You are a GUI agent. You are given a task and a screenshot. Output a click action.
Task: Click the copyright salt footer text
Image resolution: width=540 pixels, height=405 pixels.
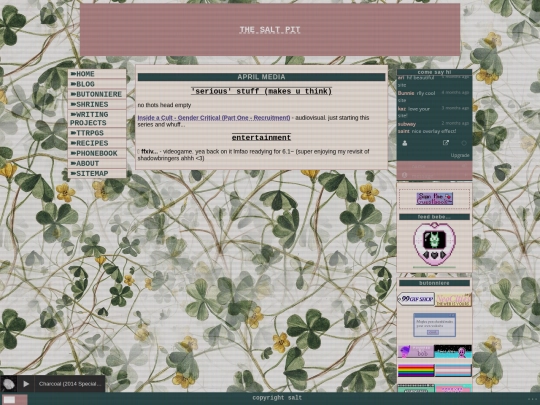277,398
